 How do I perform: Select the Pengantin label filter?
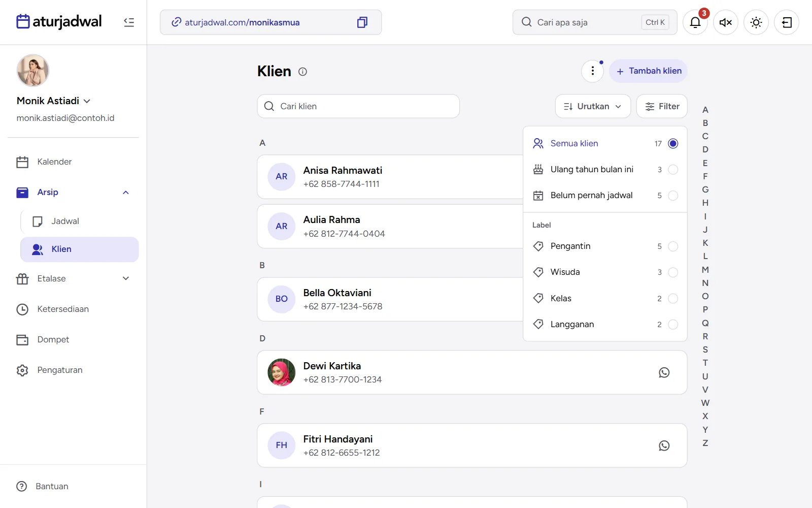pyautogui.click(x=605, y=246)
